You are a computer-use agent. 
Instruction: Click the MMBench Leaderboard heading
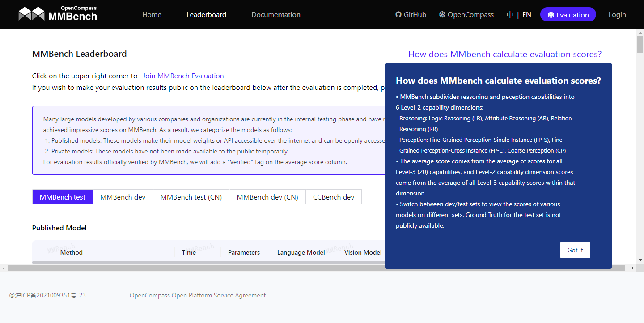[x=80, y=54]
